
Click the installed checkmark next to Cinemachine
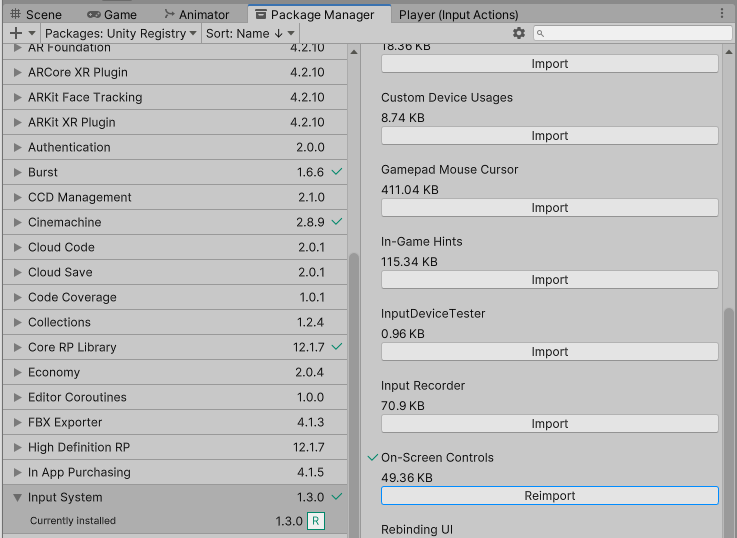[337, 221]
